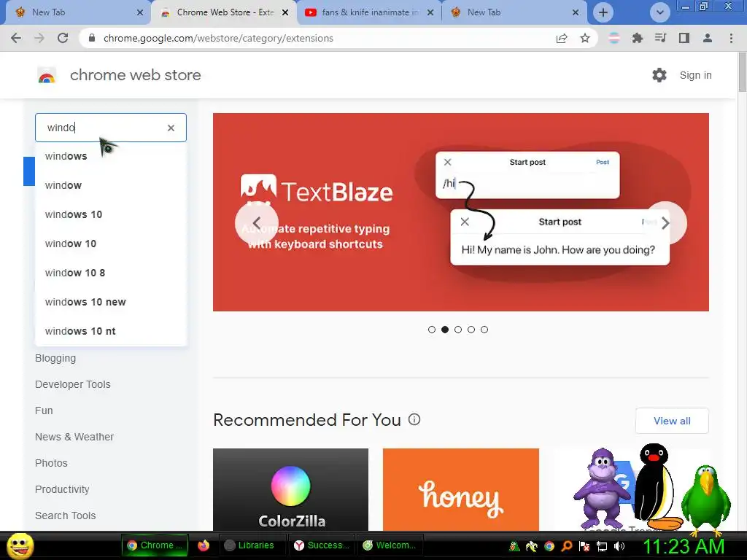The height and width of the screenshot is (560, 747).
Task: Select the third carousel dot
Action: [458, 330]
